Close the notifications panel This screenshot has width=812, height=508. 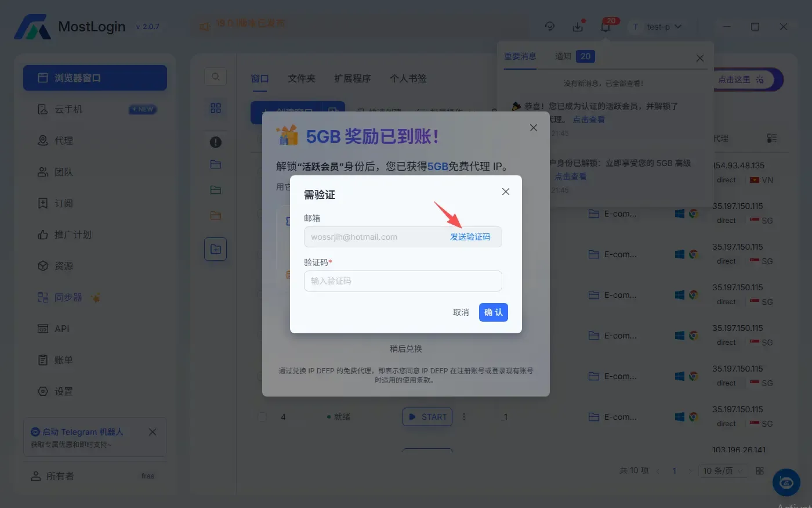(700, 58)
